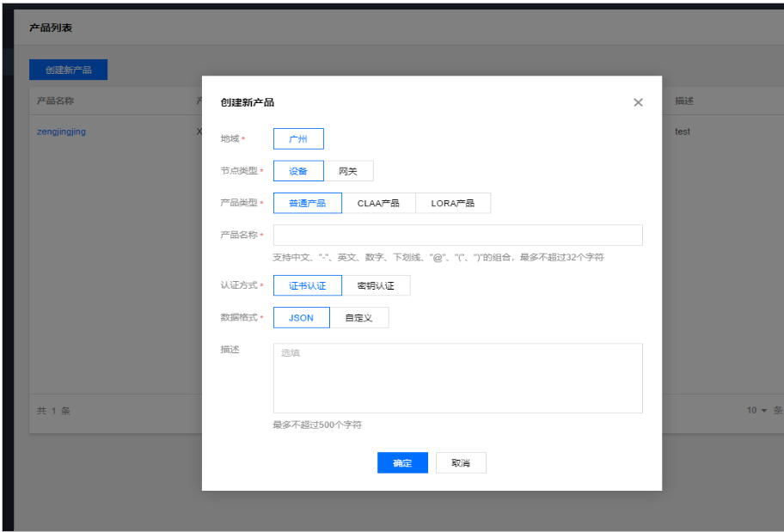Click the 产品名称 column header

[x=55, y=101]
